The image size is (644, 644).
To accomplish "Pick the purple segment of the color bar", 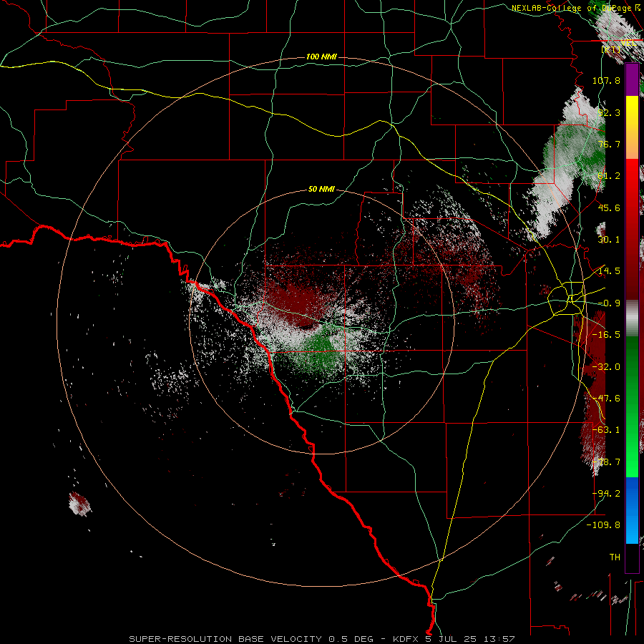I will coord(632,79).
